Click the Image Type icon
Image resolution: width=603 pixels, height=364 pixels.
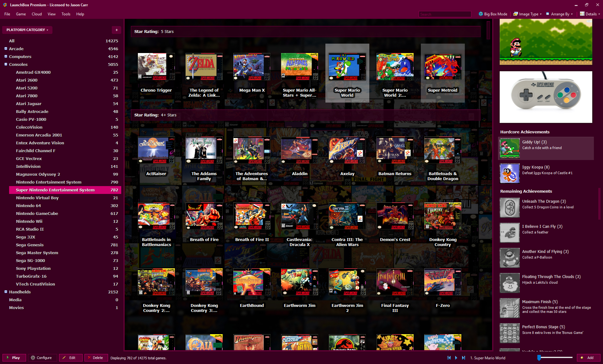click(516, 14)
